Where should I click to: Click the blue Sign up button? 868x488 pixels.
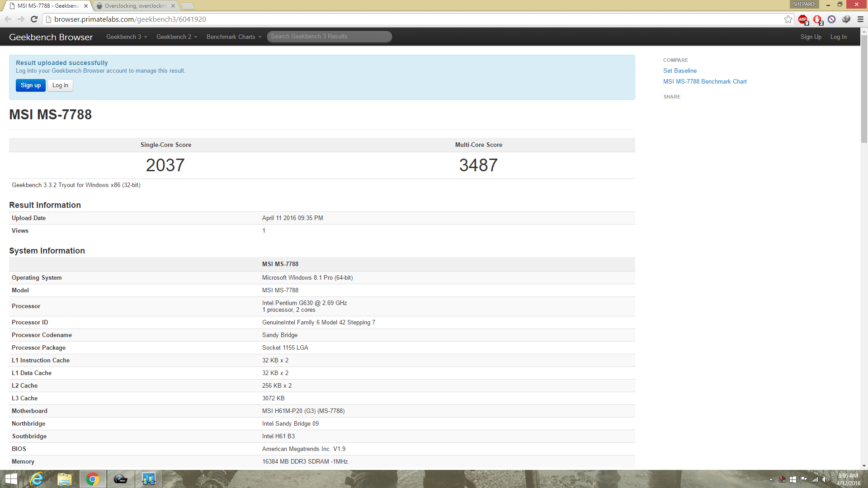31,85
